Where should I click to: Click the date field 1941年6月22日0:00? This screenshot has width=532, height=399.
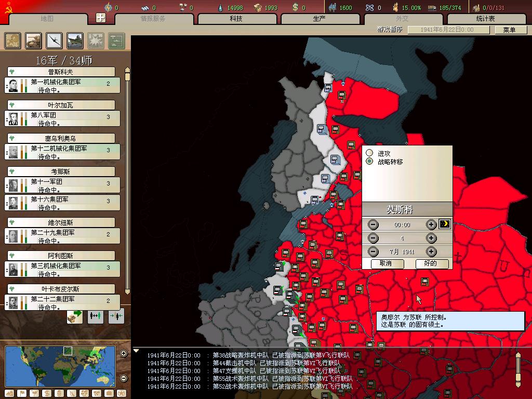click(x=448, y=30)
